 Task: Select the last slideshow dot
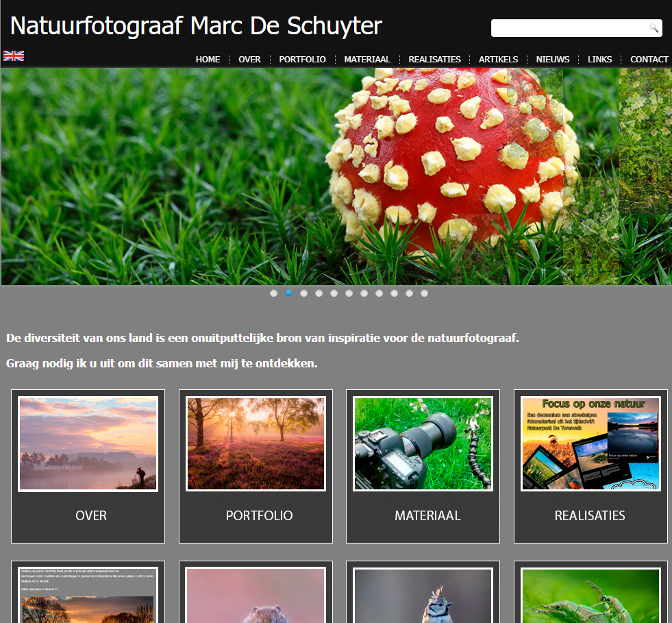pos(424,293)
